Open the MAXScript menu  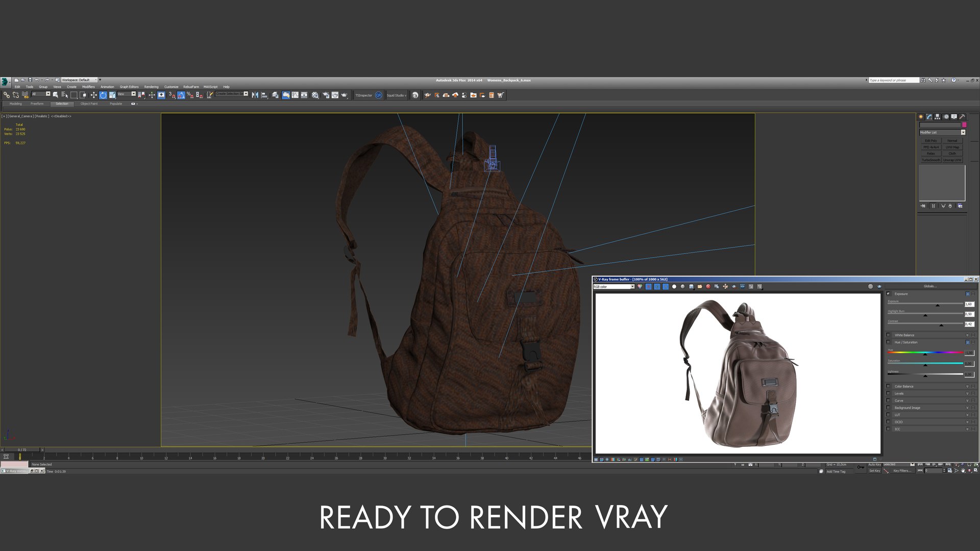210,87
